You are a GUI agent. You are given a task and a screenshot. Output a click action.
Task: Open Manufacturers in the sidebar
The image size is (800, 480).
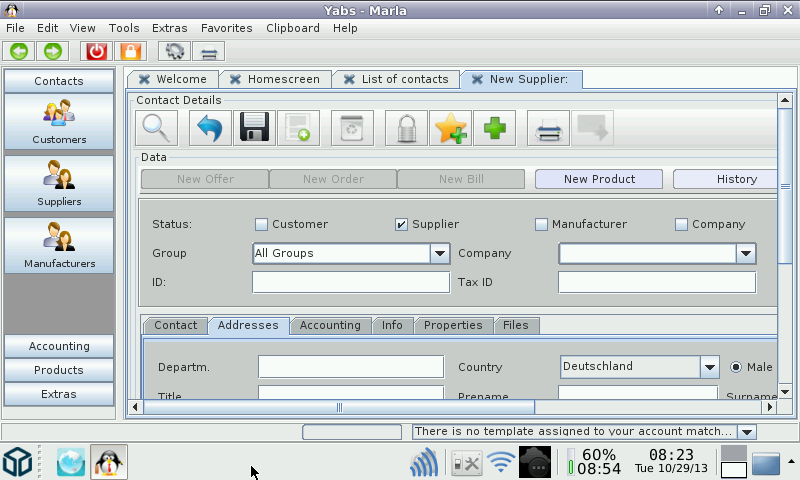[59, 245]
